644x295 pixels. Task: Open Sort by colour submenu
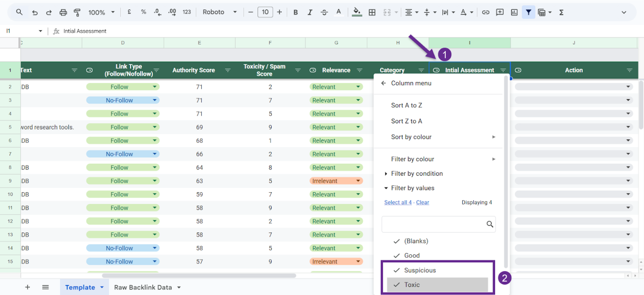coord(438,137)
